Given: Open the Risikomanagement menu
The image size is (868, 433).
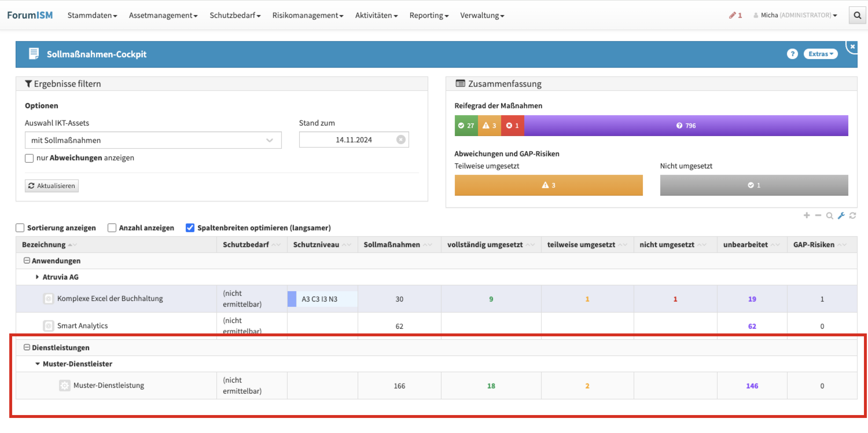Looking at the screenshot, I should 307,16.
